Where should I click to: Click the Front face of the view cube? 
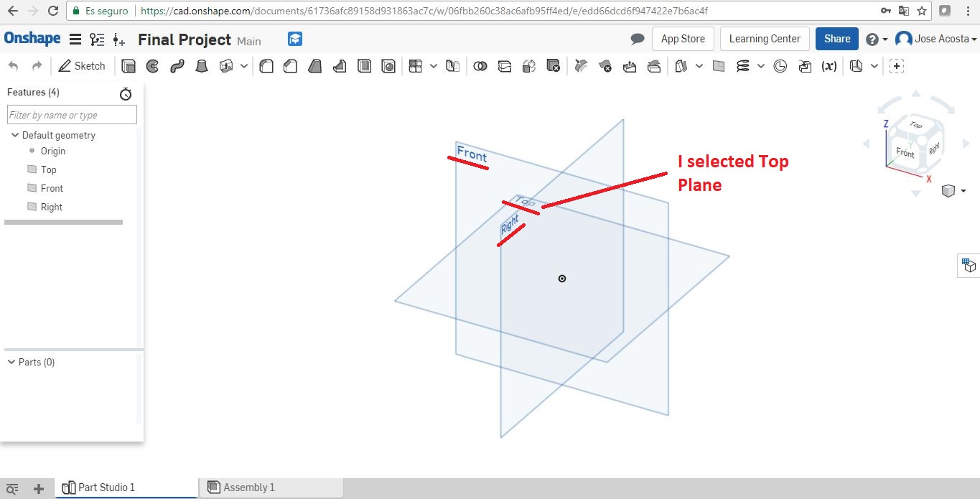pos(905,152)
